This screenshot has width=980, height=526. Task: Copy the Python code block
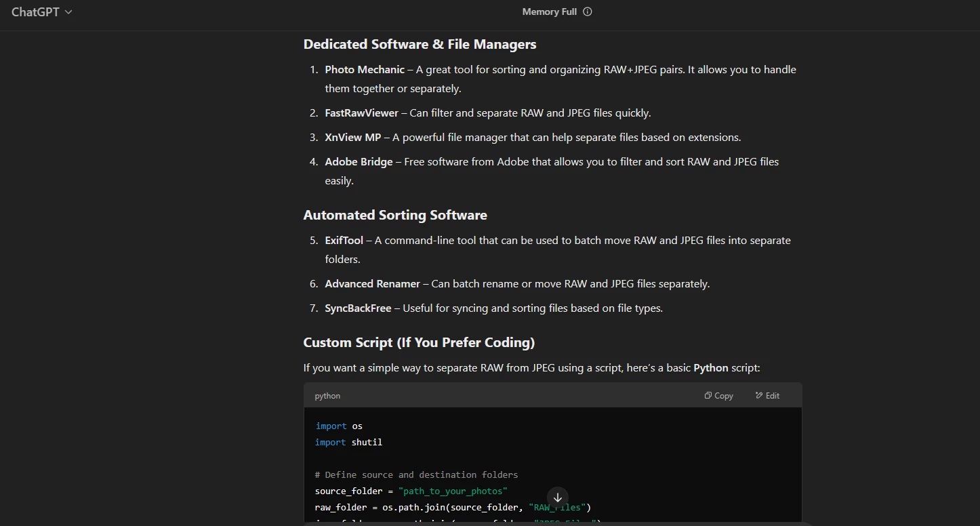pos(719,396)
